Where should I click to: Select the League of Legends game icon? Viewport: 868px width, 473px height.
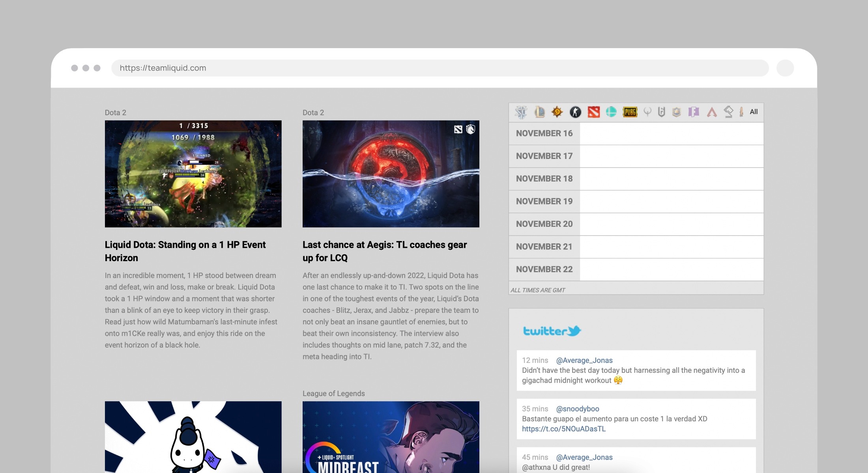(x=539, y=112)
